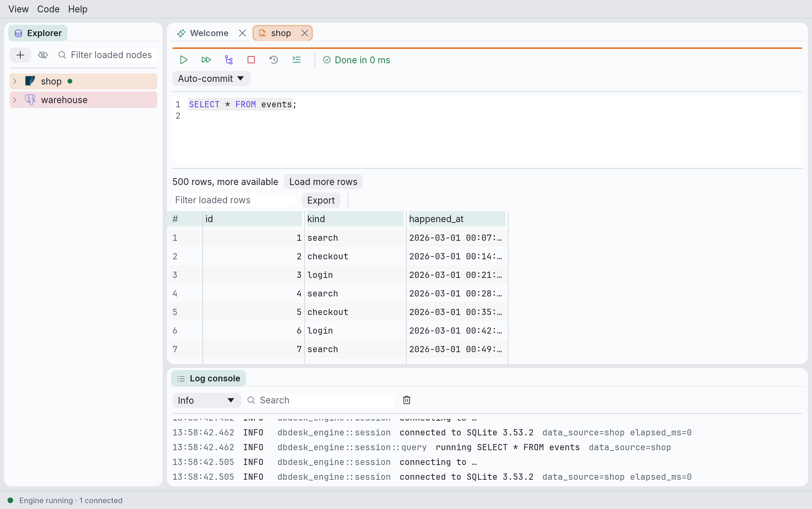Click the SQL editor line 2
812x509 pixels.
[487, 116]
